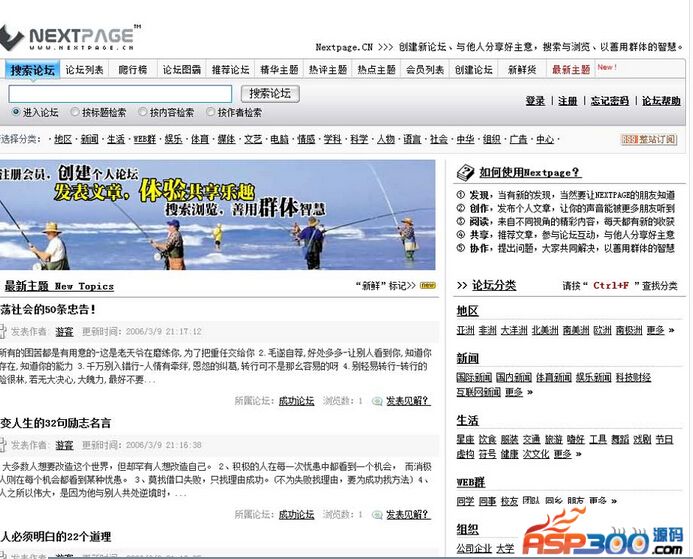Click the "新鲜"标记>> link
This screenshot has height=559, width=693.
(x=386, y=285)
